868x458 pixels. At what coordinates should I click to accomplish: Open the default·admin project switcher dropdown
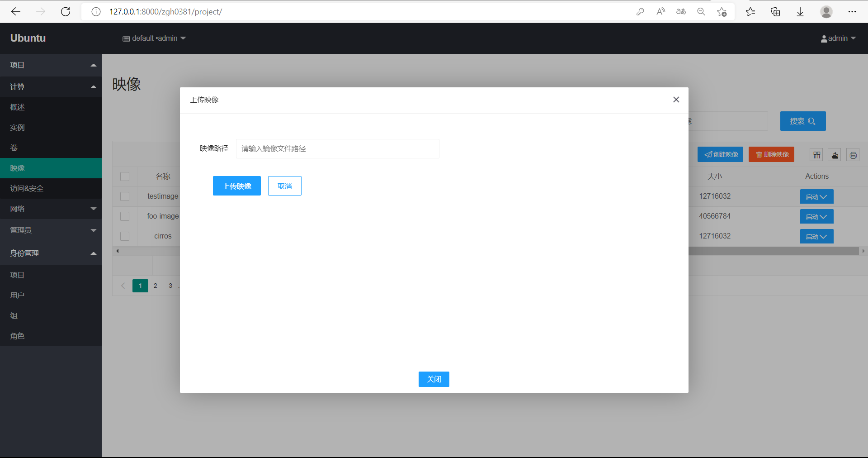155,38
